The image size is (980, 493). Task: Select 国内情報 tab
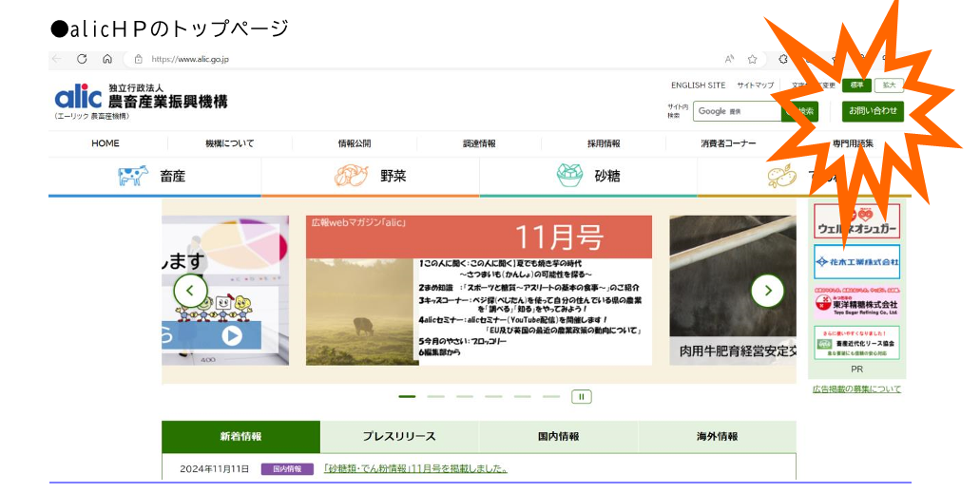click(x=558, y=437)
